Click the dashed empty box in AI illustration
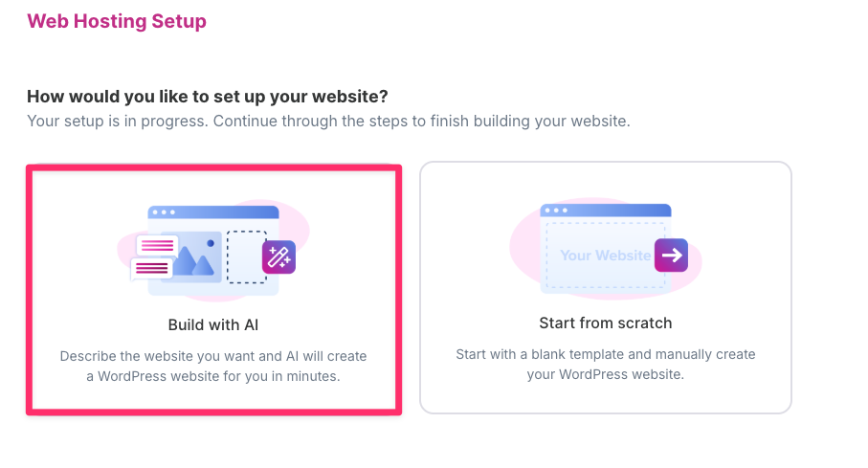The width and height of the screenshot is (868, 468). pos(246,257)
